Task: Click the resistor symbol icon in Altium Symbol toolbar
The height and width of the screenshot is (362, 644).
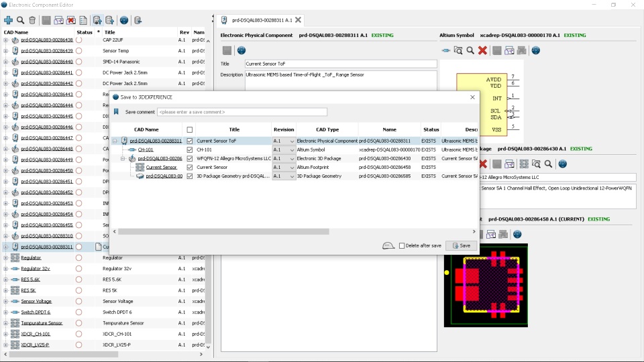Action: coord(446,50)
